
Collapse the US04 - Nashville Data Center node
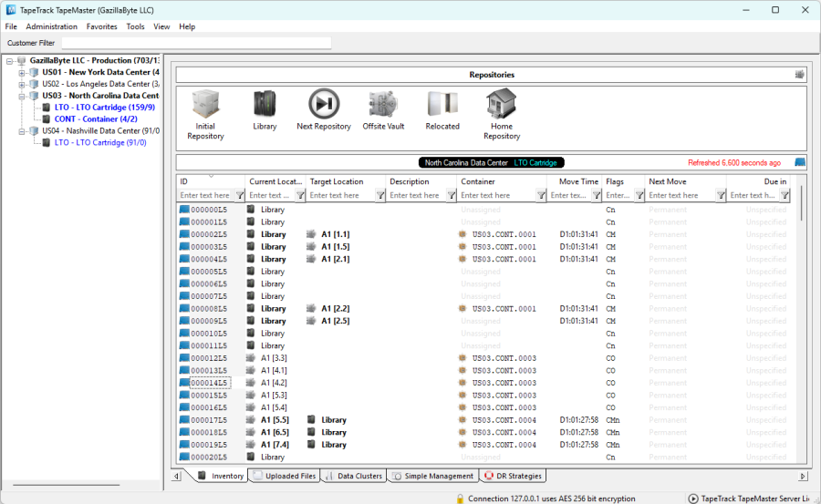tap(22, 131)
